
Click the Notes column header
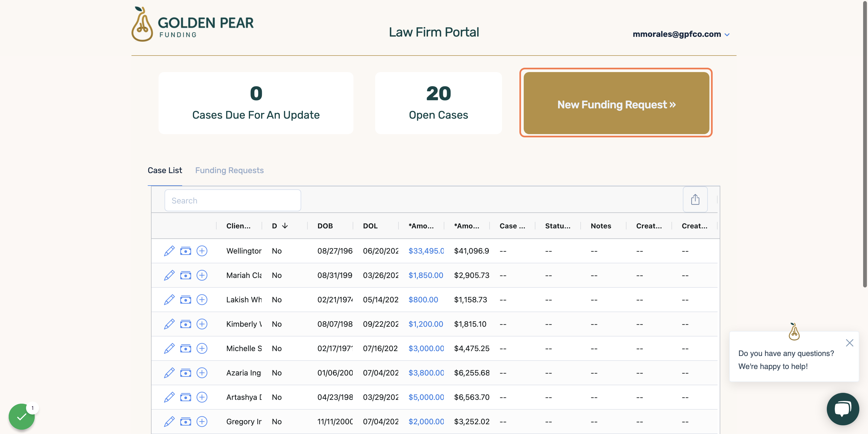tap(601, 226)
